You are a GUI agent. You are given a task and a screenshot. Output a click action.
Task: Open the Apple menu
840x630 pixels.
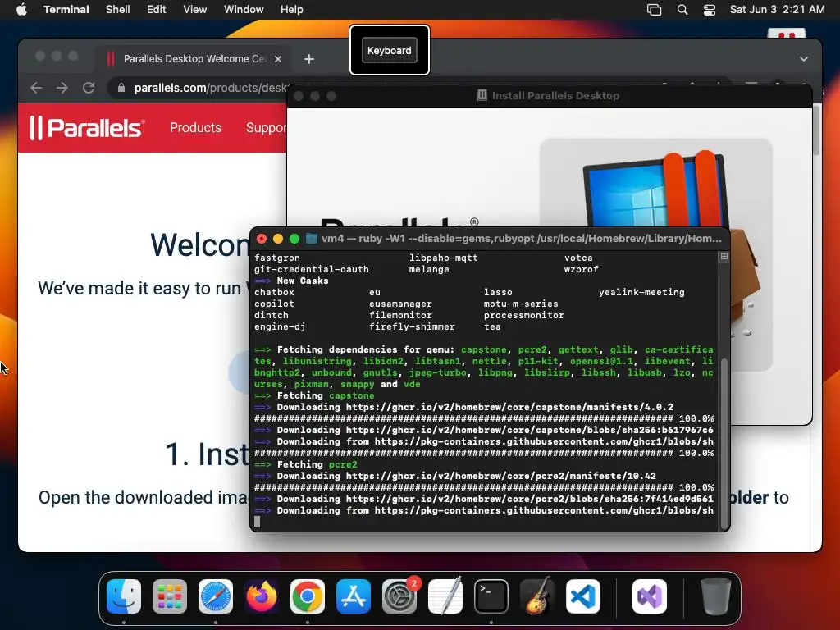[21, 10]
